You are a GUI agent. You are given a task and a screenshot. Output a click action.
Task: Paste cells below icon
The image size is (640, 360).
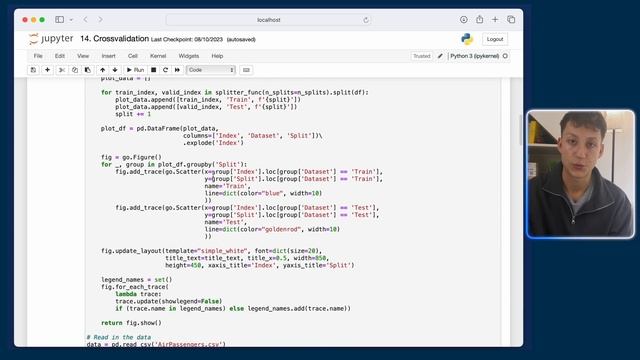[x=87, y=70]
